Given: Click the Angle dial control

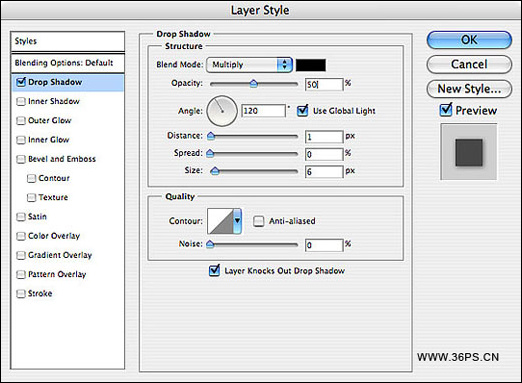Looking at the screenshot, I should click(x=222, y=111).
